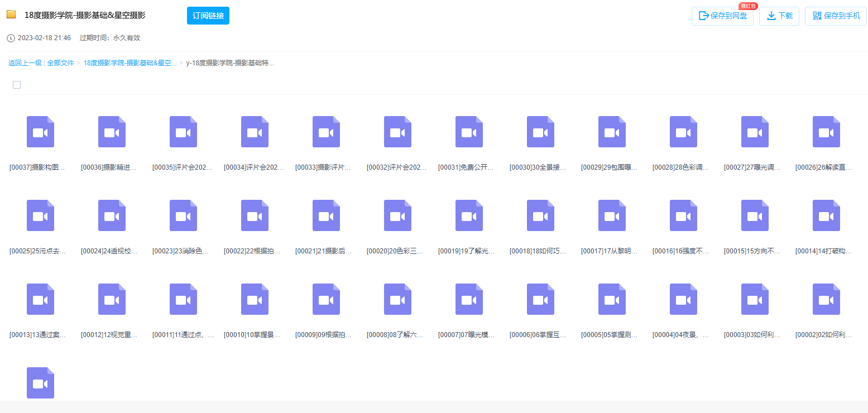The image size is (868, 413).
Task: Open video icon for [00033]摄影评片
Action: [x=326, y=132]
